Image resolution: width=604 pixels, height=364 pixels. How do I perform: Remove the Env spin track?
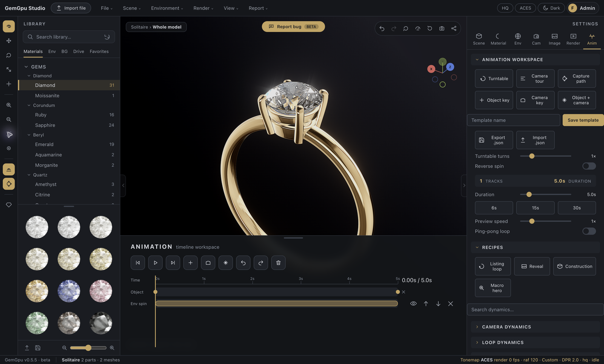pyautogui.click(x=451, y=304)
